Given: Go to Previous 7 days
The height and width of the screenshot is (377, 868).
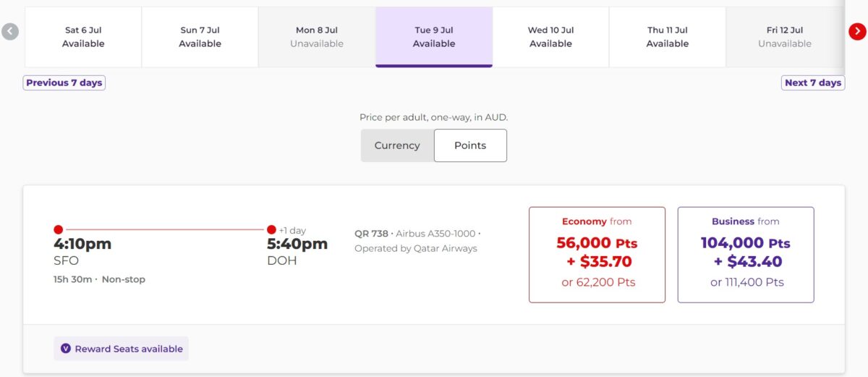Looking at the screenshot, I should 64,82.
